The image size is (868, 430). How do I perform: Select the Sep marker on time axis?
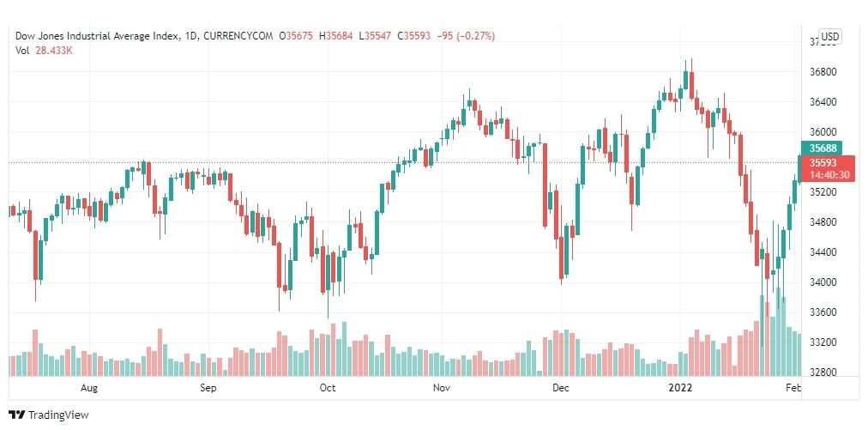(208, 388)
